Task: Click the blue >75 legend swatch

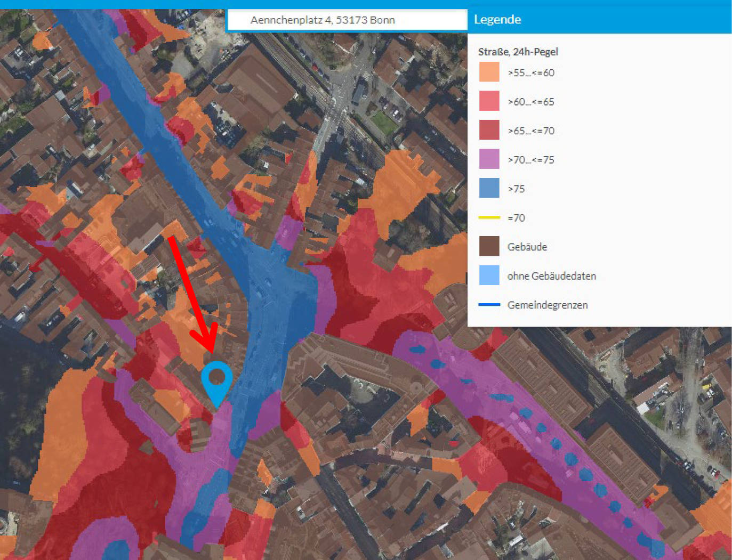Action: coord(489,188)
